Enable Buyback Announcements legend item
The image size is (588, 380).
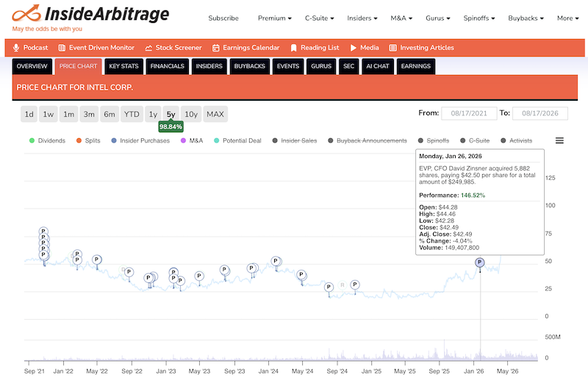(x=367, y=140)
